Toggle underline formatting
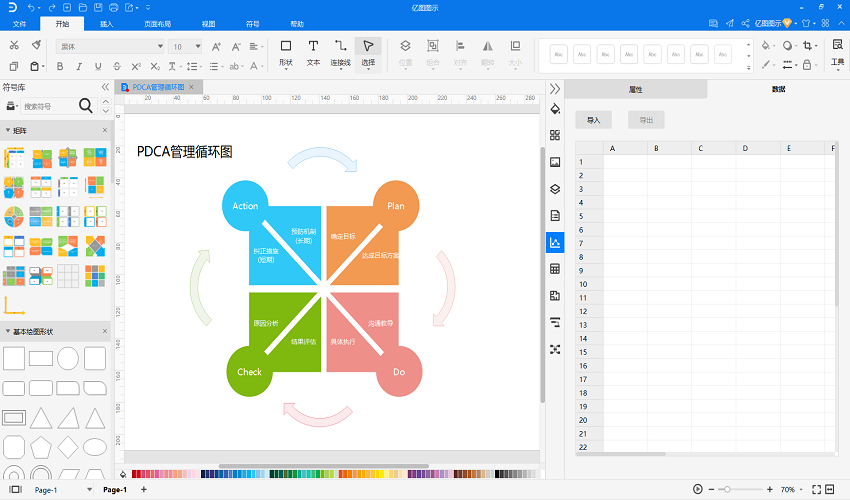 point(98,66)
